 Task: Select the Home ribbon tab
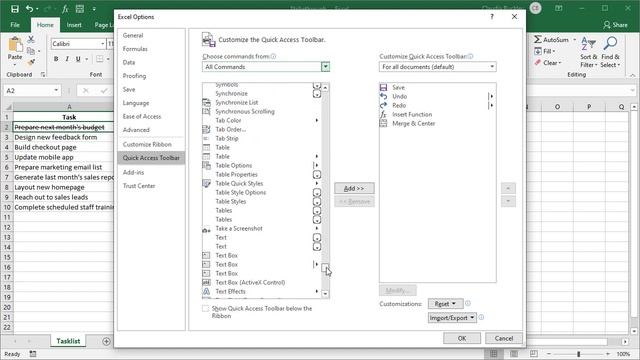[45, 25]
